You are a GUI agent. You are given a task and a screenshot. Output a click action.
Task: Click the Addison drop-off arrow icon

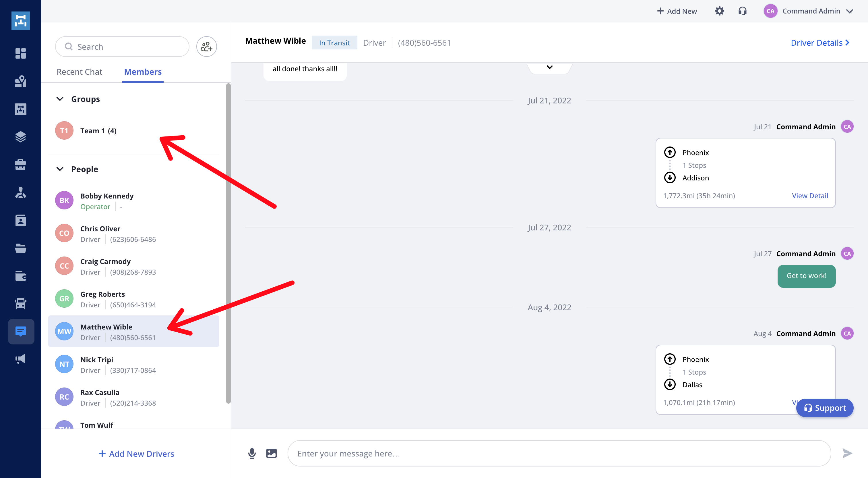(x=670, y=178)
